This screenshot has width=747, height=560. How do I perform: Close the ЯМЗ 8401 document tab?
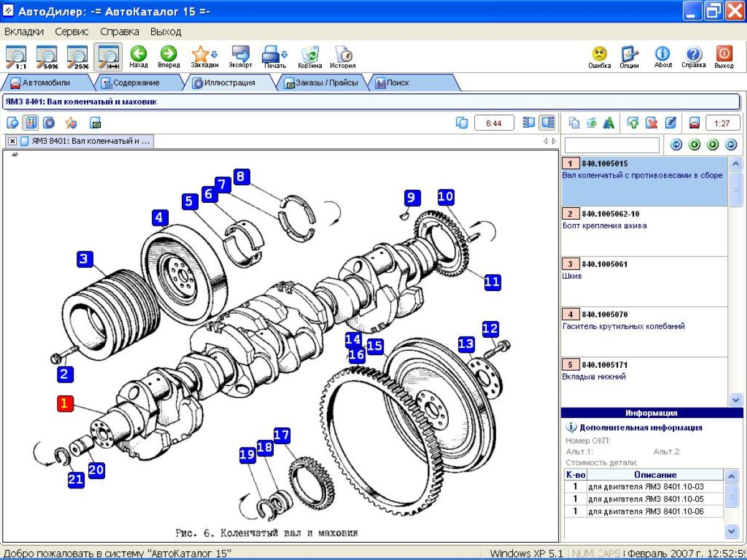pyautogui.click(x=12, y=141)
